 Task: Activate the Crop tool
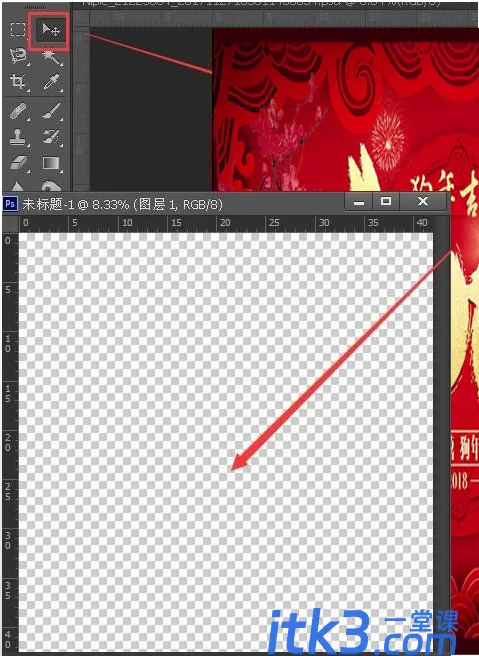pyautogui.click(x=18, y=81)
